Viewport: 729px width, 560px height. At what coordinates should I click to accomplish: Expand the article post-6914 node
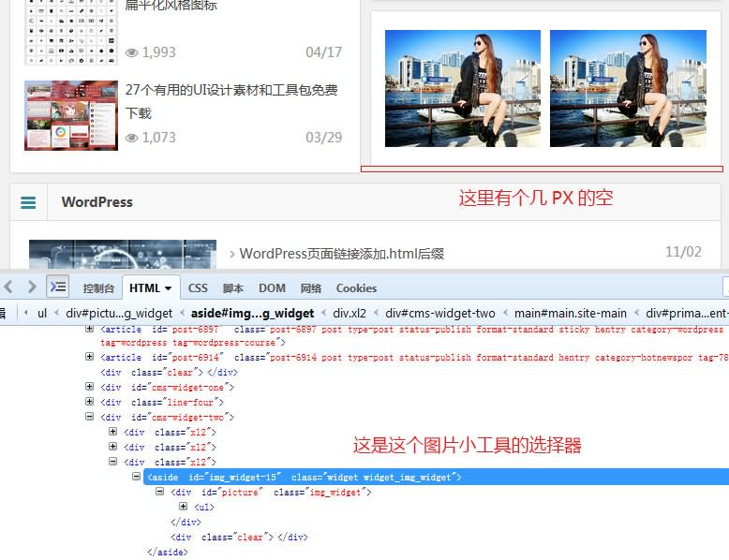(89, 357)
